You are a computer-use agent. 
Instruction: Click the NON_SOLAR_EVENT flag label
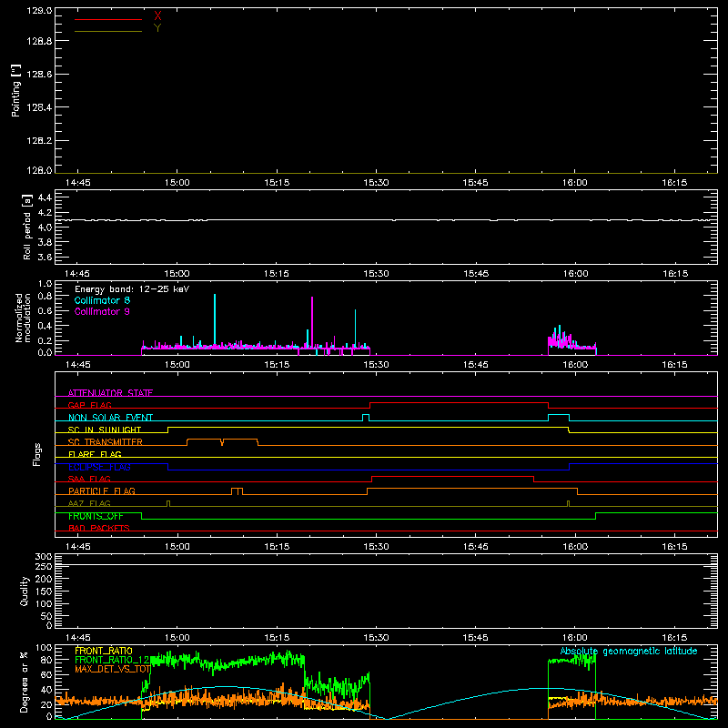[110, 418]
